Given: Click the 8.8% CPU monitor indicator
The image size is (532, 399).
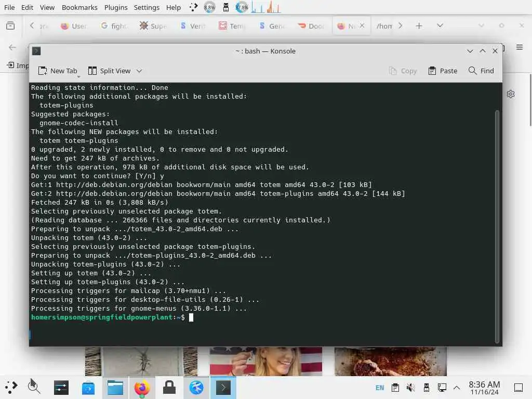Looking at the screenshot, I should (x=209, y=7).
